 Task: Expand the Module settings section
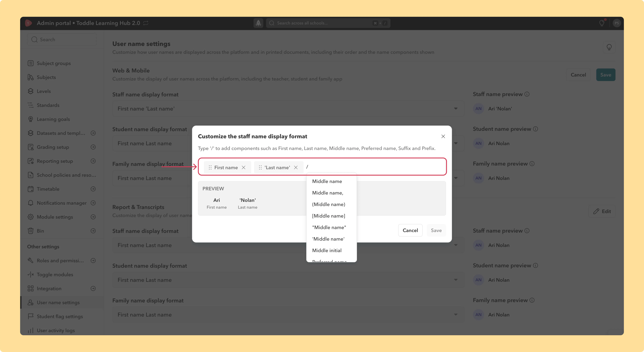93,217
